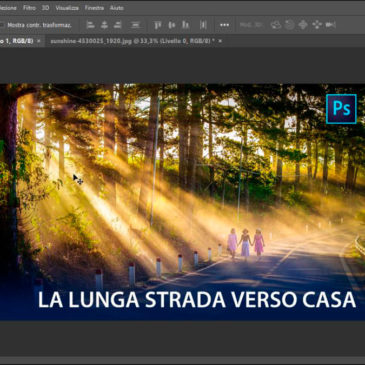Open the Filtro menu
The width and height of the screenshot is (365, 365).
point(29,8)
